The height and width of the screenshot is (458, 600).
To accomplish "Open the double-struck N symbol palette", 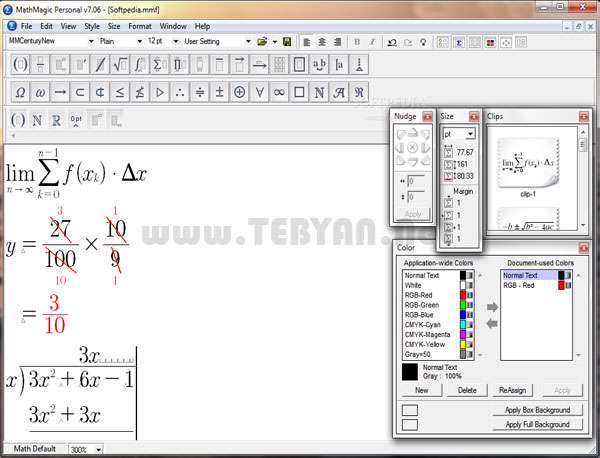I will 319,92.
